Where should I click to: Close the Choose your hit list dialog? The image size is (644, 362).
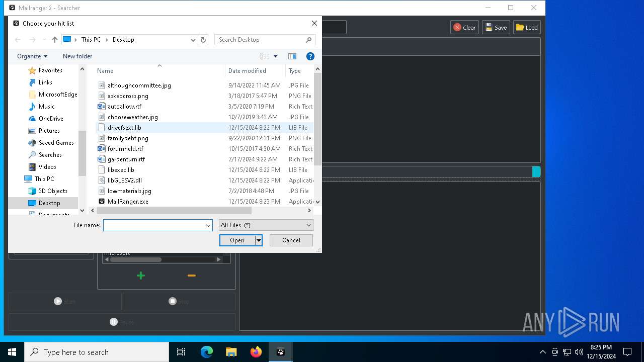click(x=314, y=23)
